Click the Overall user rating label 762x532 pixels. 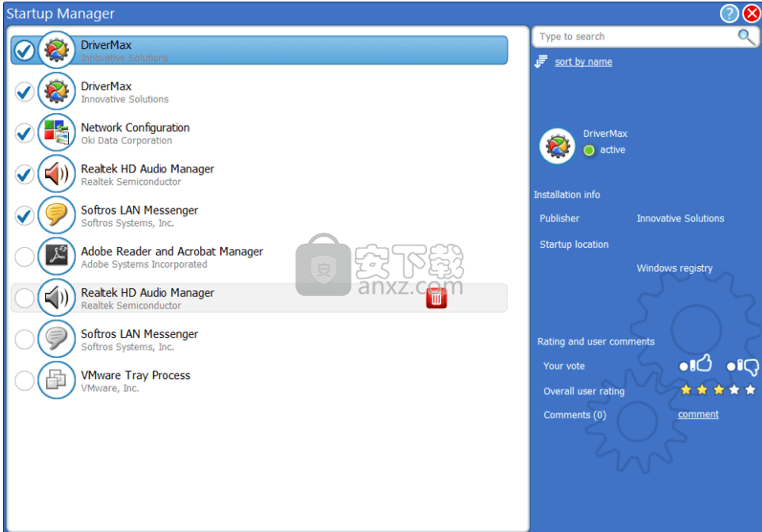coord(584,392)
